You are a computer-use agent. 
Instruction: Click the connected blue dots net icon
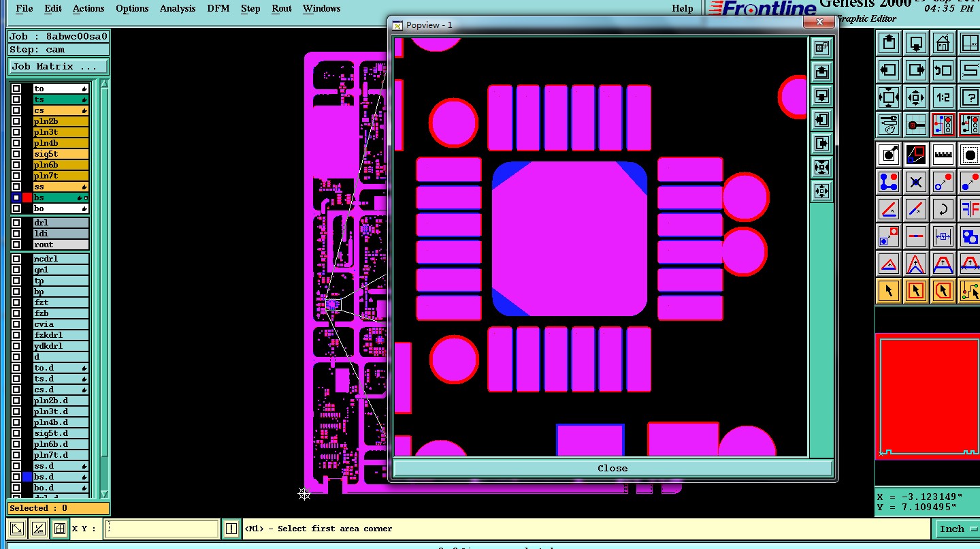[888, 182]
